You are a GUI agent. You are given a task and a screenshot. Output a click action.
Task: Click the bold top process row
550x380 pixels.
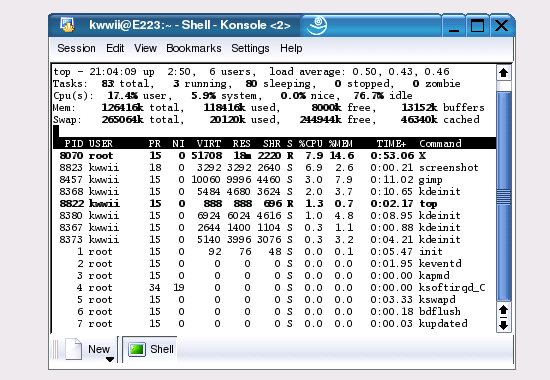pos(274,204)
